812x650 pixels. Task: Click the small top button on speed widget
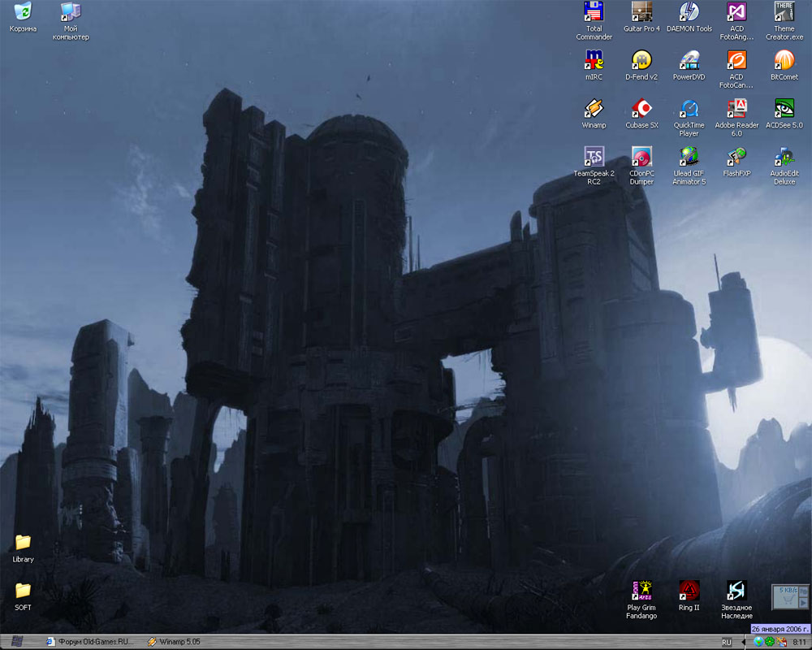803,591
